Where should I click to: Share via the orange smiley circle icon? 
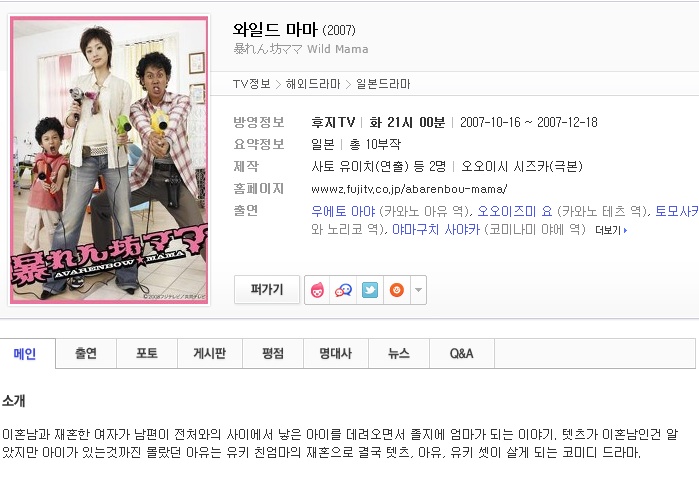click(396, 290)
